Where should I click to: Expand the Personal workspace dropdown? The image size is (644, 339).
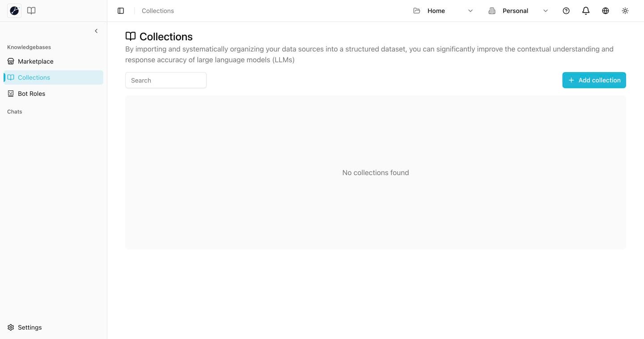click(x=518, y=11)
